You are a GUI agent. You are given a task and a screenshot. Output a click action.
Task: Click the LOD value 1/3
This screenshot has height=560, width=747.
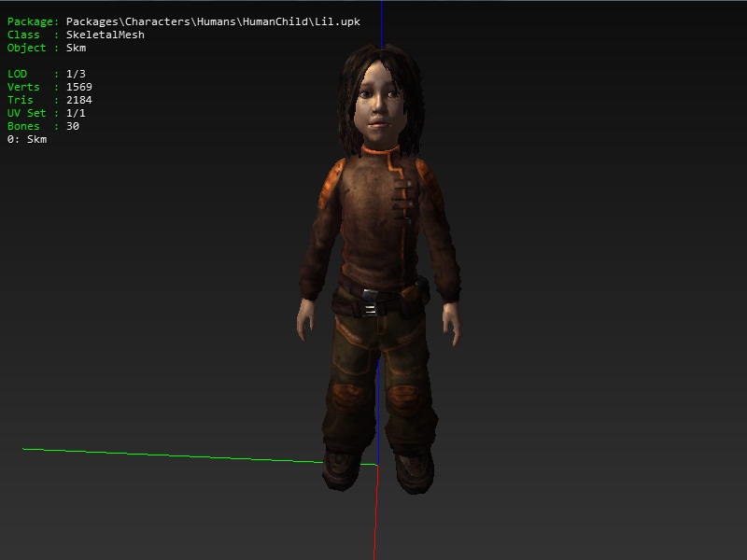(x=76, y=74)
